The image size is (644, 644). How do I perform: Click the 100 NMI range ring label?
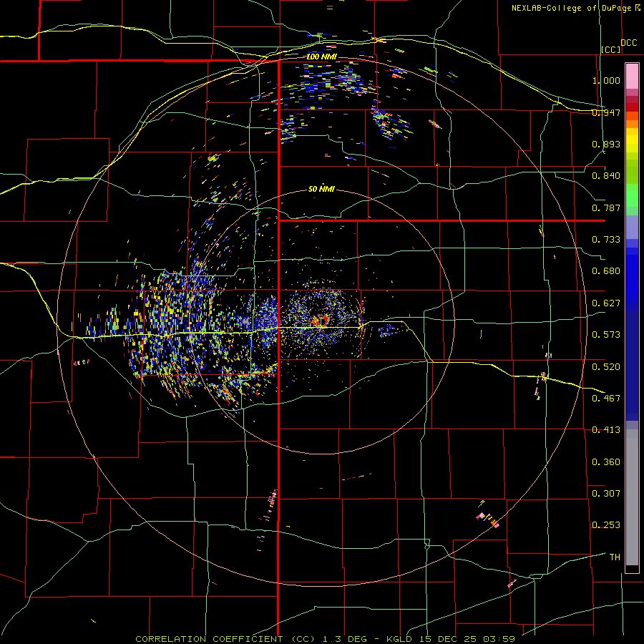tap(321, 57)
